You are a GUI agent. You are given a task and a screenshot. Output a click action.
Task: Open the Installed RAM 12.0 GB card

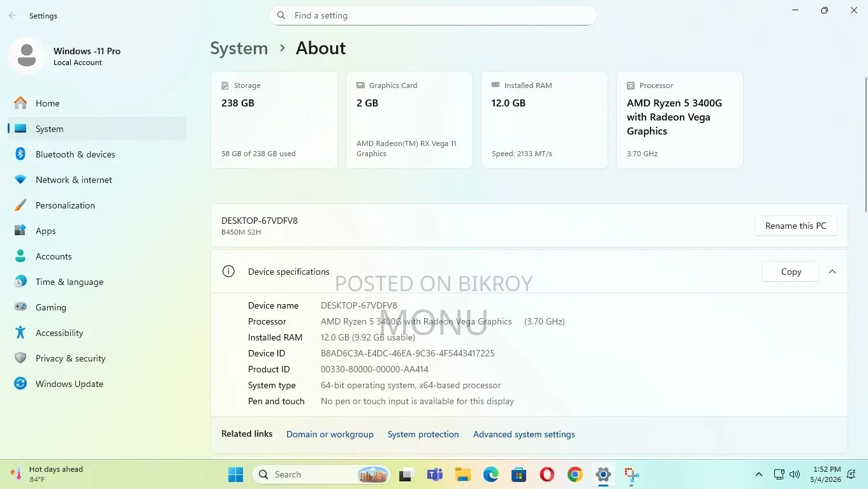545,120
